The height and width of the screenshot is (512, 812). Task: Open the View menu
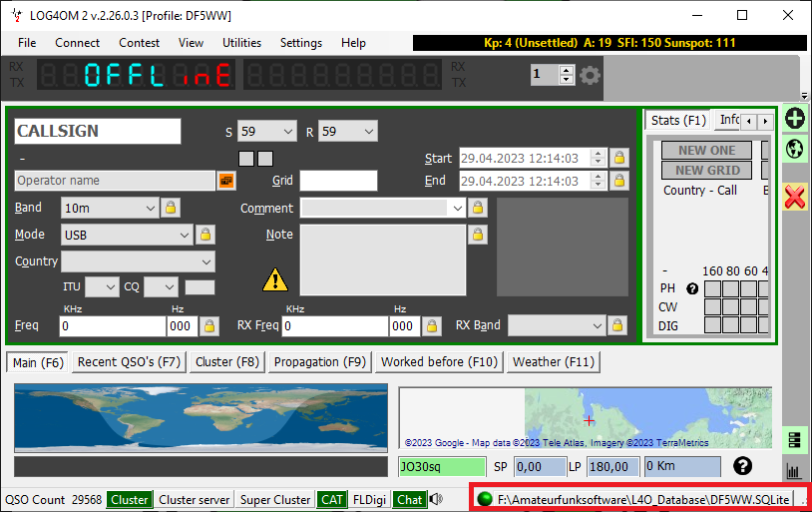tap(191, 43)
